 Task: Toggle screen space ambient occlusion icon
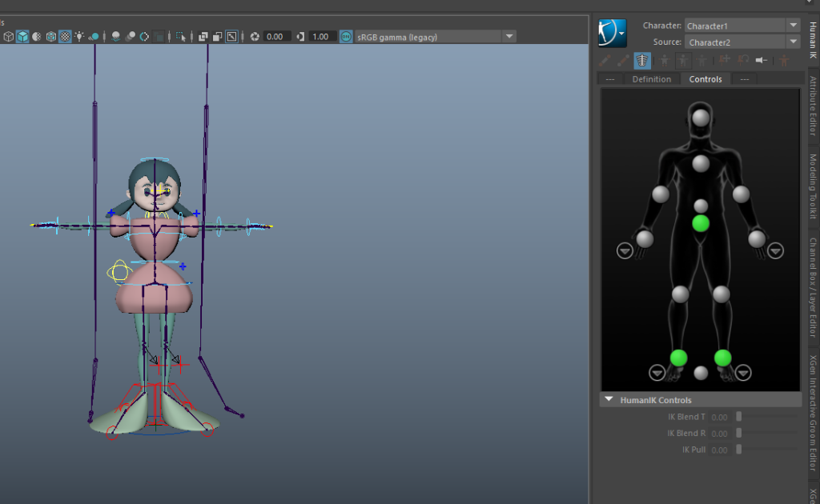(115, 37)
